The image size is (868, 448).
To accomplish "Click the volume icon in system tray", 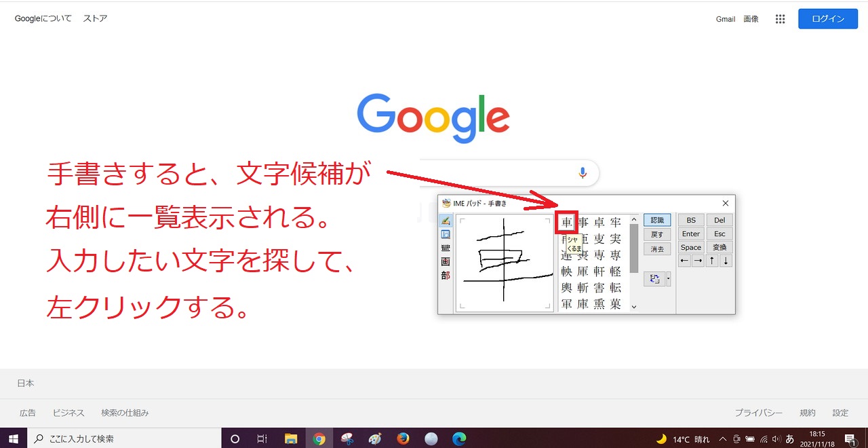I will point(776,438).
